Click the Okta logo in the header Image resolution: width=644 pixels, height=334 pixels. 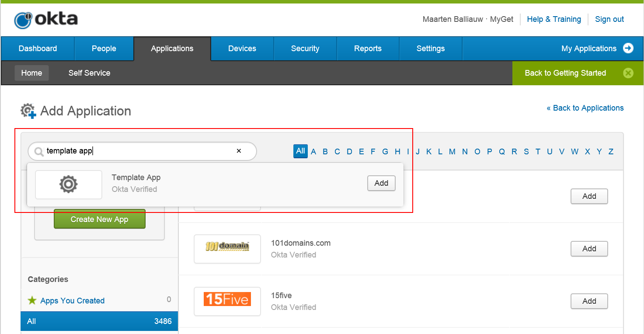[46, 20]
